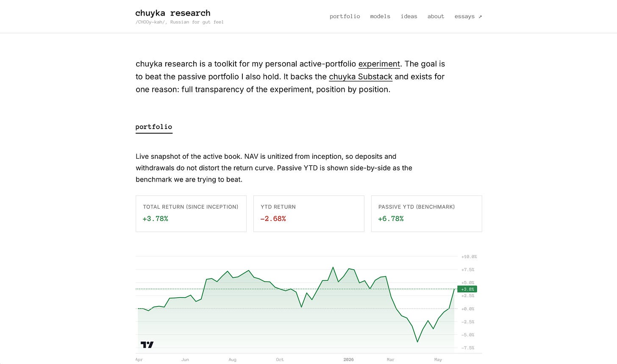Click the YTD Return card
The height and width of the screenshot is (364, 617).
point(309,214)
